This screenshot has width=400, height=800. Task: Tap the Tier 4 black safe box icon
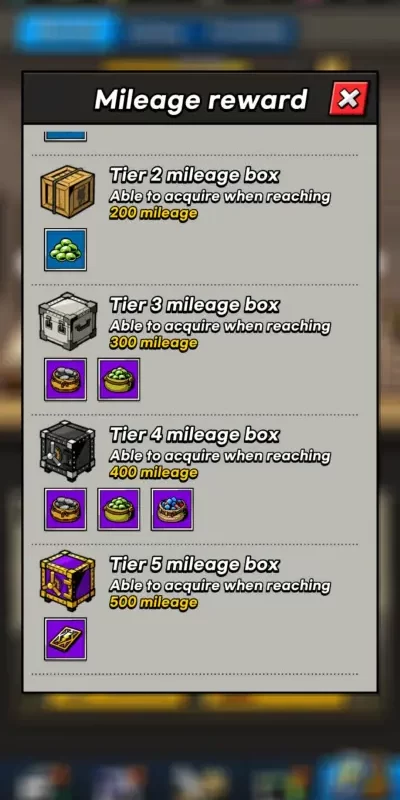(67, 451)
